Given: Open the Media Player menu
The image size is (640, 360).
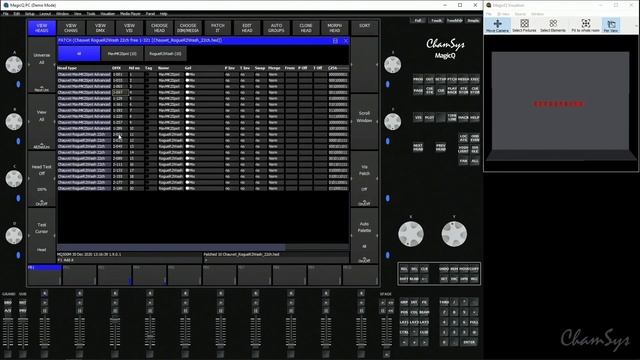Looking at the screenshot, I should 130,14.
